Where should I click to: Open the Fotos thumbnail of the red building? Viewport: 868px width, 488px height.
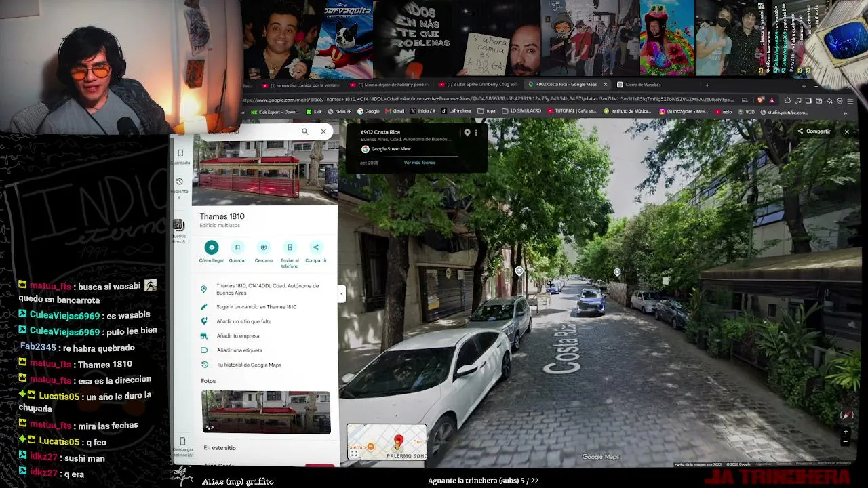tap(266, 412)
